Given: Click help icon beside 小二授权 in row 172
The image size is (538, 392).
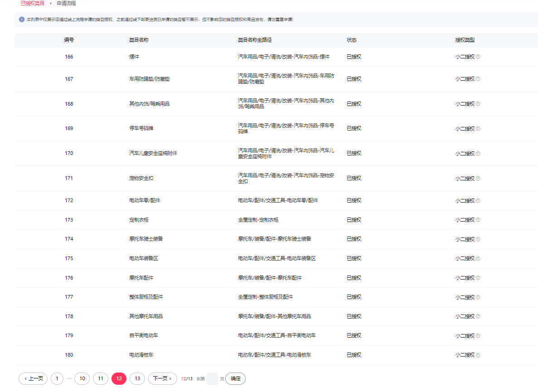Looking at the screenshot, I should click(478, 201).
